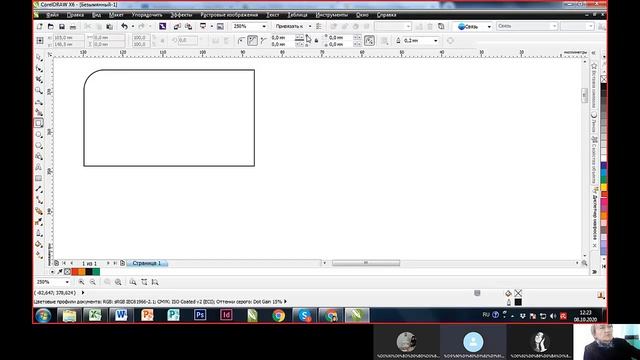Select the Страница 1 page tab
The image size is (640, 360).
[147, 263]
